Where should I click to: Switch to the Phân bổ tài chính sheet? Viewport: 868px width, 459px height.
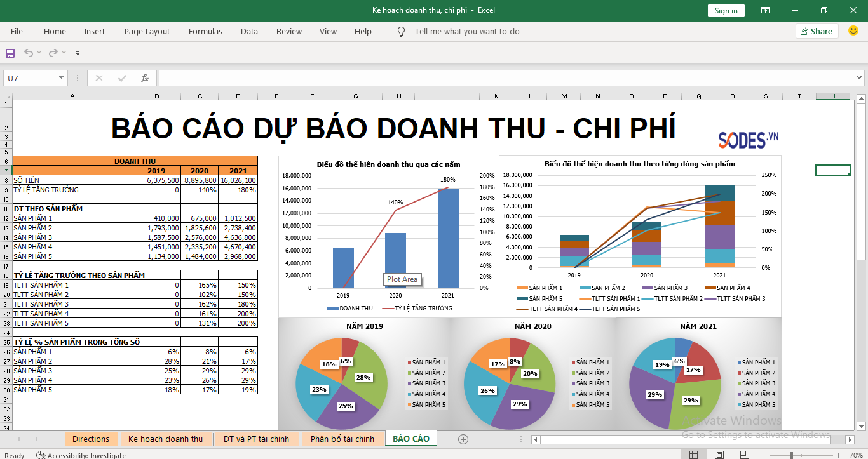click(x=342, y=439)
